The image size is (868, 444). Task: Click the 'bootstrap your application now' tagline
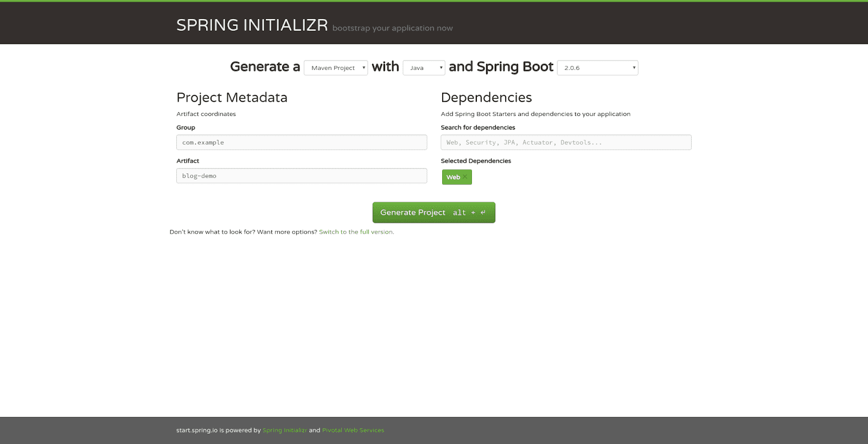[x=392, y=28]
